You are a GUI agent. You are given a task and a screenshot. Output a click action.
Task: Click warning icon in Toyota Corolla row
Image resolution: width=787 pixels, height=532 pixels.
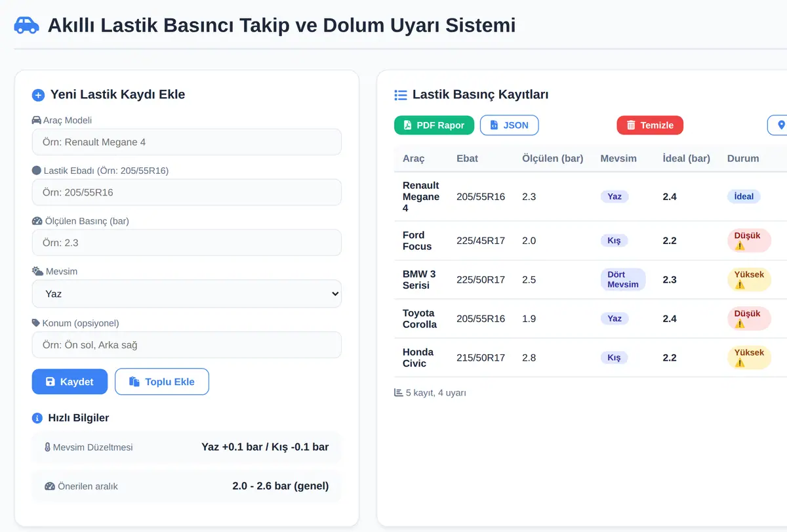click(x=740, y=324)
